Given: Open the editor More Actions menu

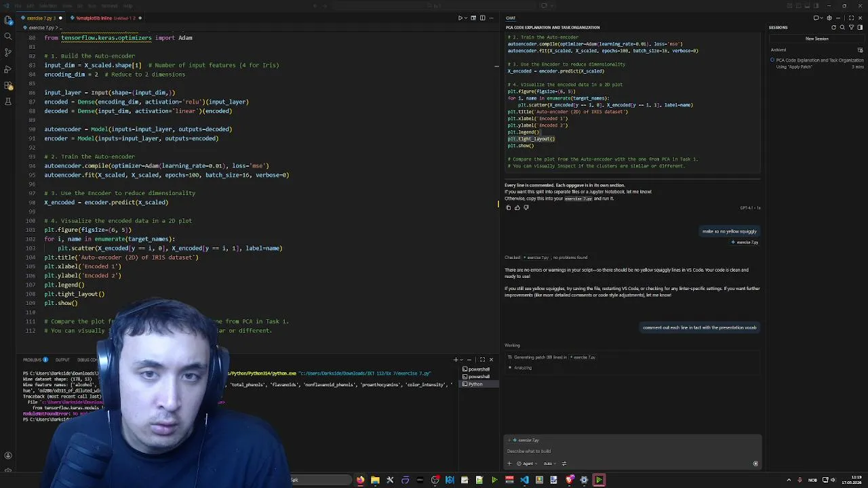Looking at the screenshot, I should 492,18.
